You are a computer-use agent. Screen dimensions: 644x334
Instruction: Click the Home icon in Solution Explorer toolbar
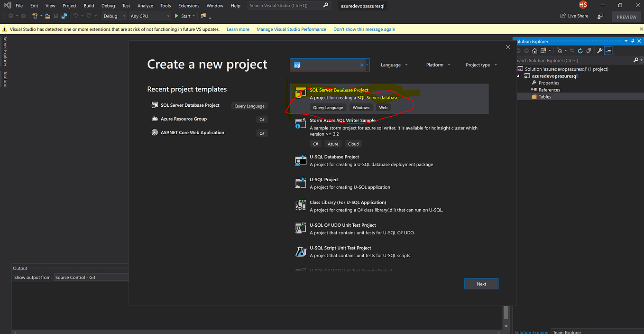pos(534,50)
